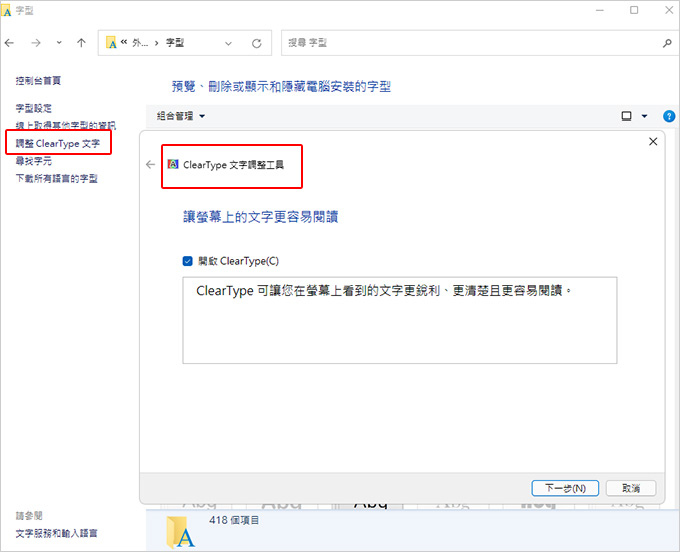Expand the view options dropdown arrow
Image resolution: width=680 pixels, height=552 pixels.
(644, 116)
